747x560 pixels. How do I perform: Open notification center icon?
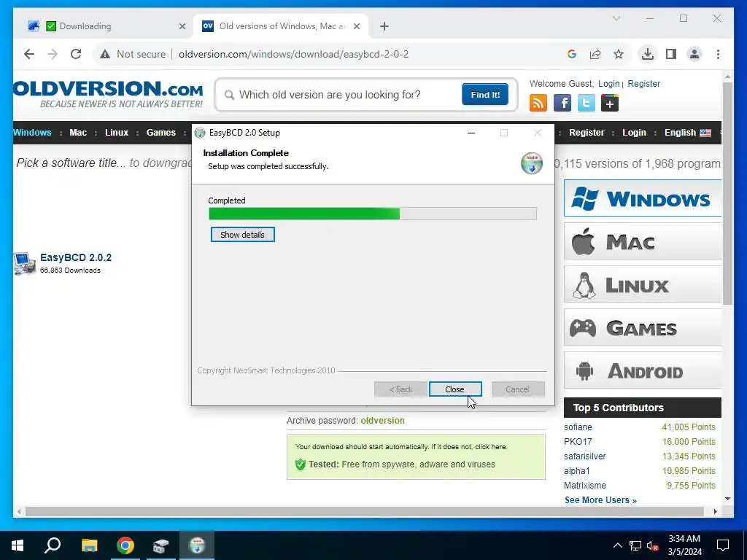723,545
